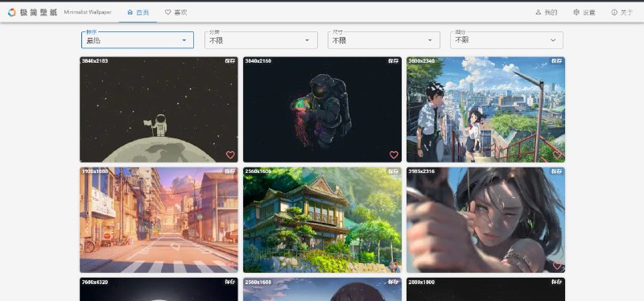This screenshot has height=301, width=644.
Task: Click the 极简壁纸 app title
Action: pyautogui.click(x=39, y=12)
